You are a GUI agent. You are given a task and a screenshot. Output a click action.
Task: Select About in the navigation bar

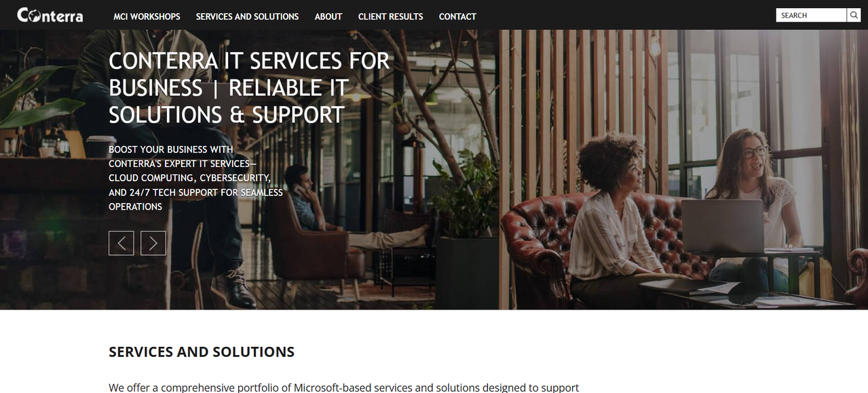(328, 16)
